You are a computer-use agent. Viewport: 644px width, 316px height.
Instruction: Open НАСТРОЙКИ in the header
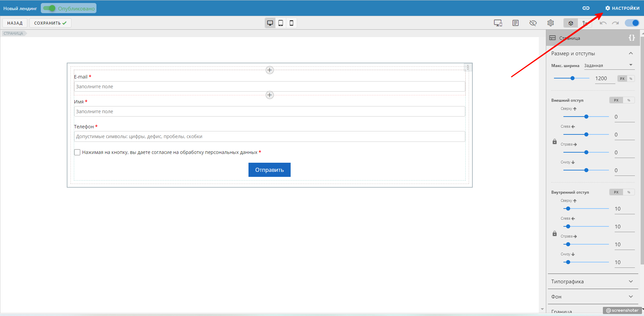pos(622,8)
